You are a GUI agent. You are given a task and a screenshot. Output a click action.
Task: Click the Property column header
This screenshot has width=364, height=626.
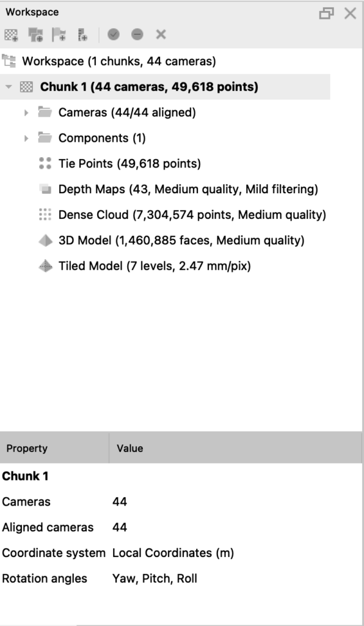(x=54, y=448)
